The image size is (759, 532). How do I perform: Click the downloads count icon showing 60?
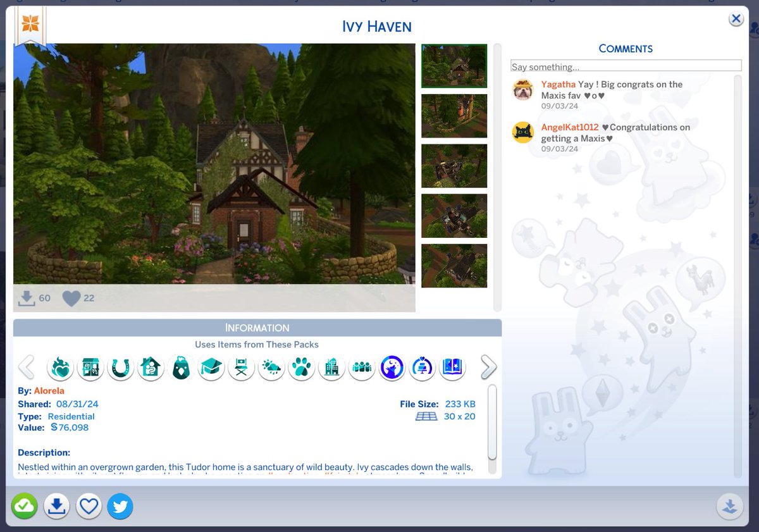pyautogui.click(x=27, y=298)
